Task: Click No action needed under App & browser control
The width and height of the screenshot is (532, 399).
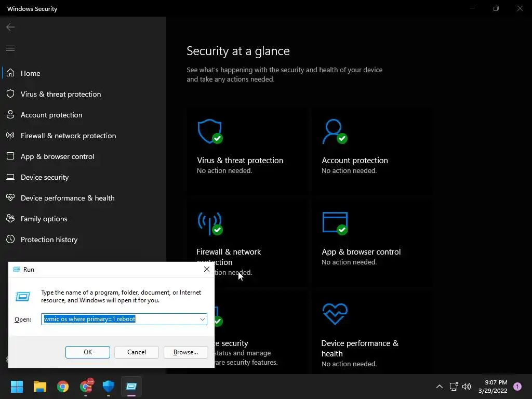Action: (349, 262)
